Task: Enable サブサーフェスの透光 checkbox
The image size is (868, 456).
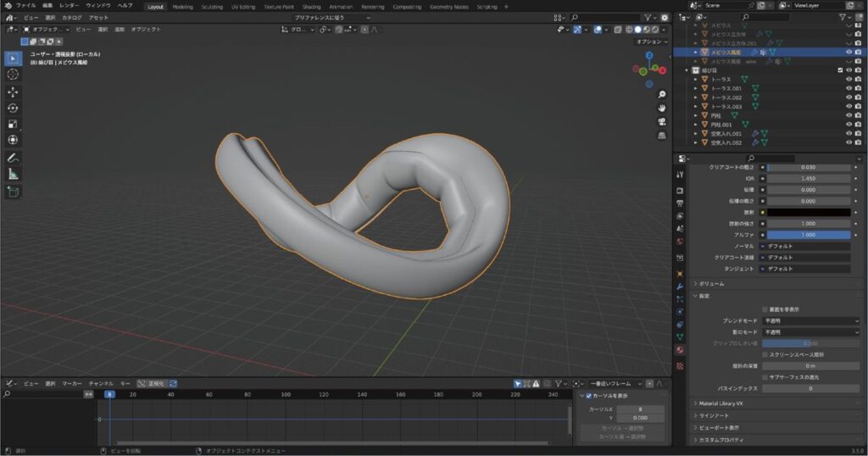Action: 765,377
